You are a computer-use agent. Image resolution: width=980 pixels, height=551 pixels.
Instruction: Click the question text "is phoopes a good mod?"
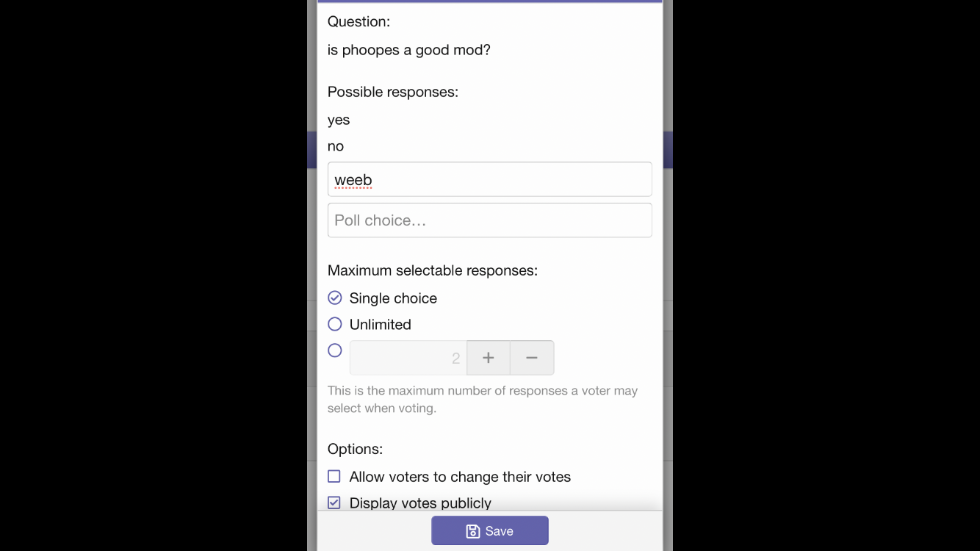408,50
